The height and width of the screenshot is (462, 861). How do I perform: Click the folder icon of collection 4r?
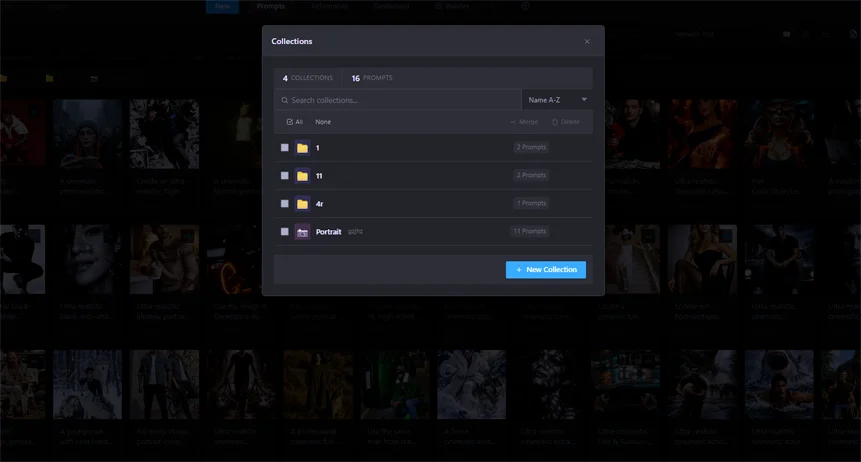point(302,204)
